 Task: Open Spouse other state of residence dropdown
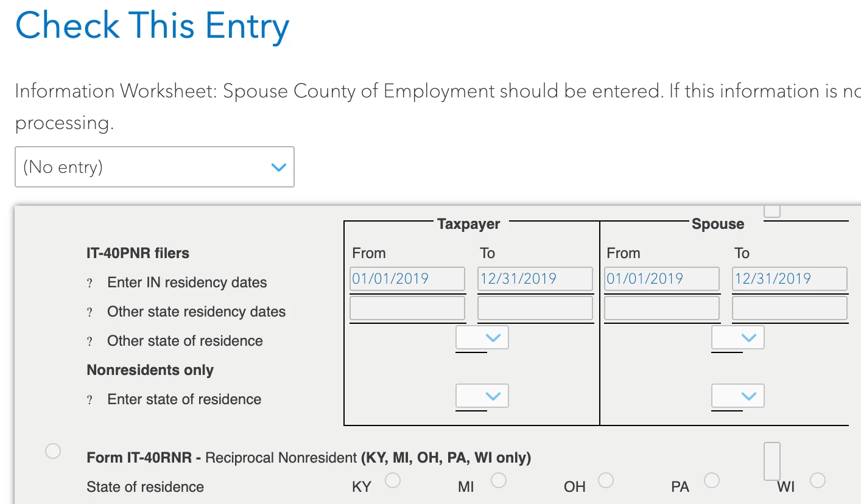coord(737,337)
